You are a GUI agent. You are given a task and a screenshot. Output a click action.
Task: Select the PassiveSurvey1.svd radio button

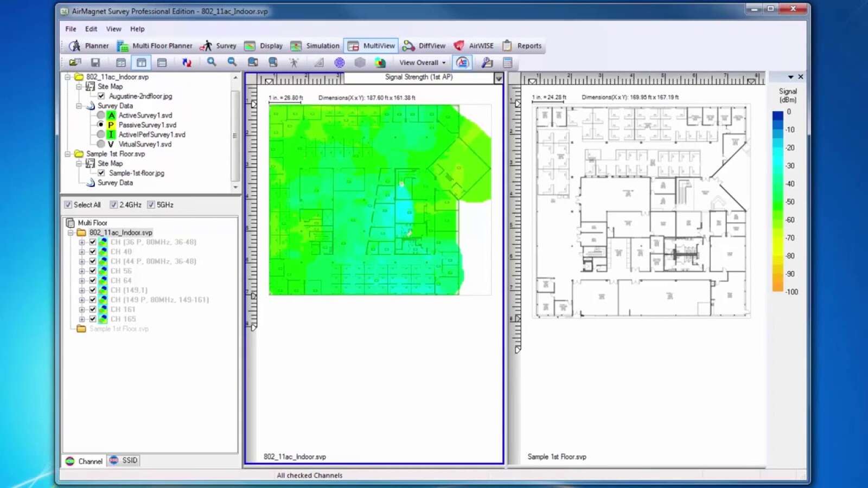(101, 125)
